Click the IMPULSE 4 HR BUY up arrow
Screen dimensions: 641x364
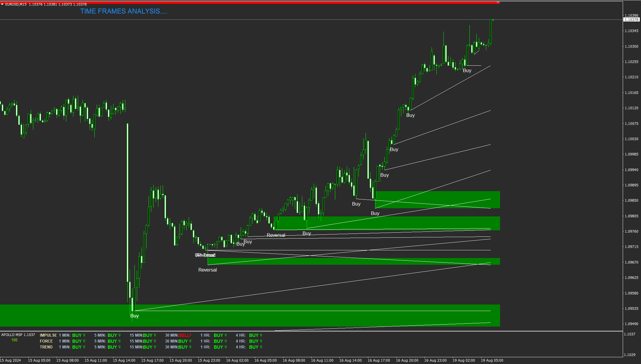[x=261, y=335]
